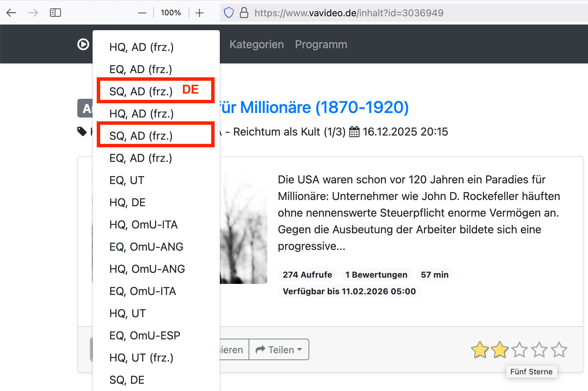Select 'SQ, DE' at the list bottom
The height and width of the screenshot is (391, 588).
pyautogui.click(x=127, y=380)
